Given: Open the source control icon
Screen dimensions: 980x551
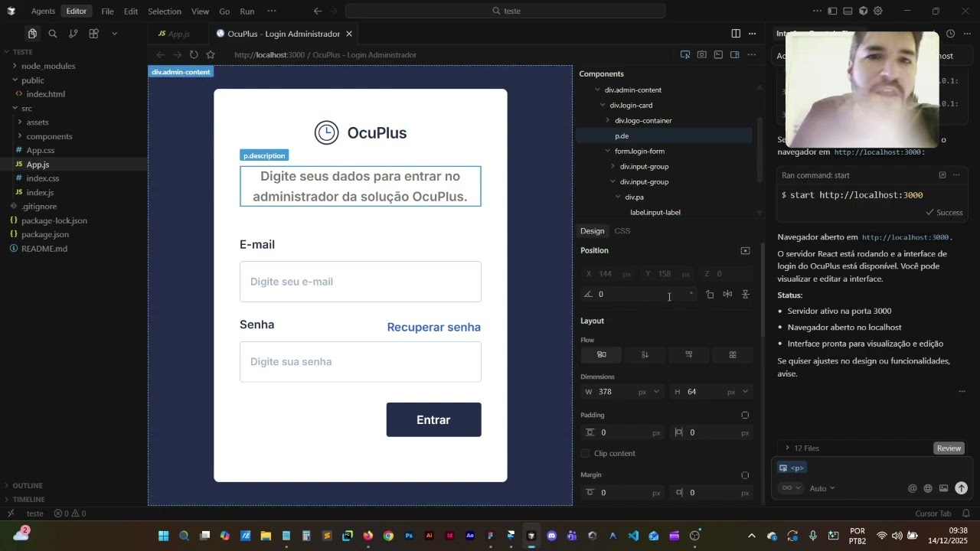Looking at the screenshot, I should point(73,34).
